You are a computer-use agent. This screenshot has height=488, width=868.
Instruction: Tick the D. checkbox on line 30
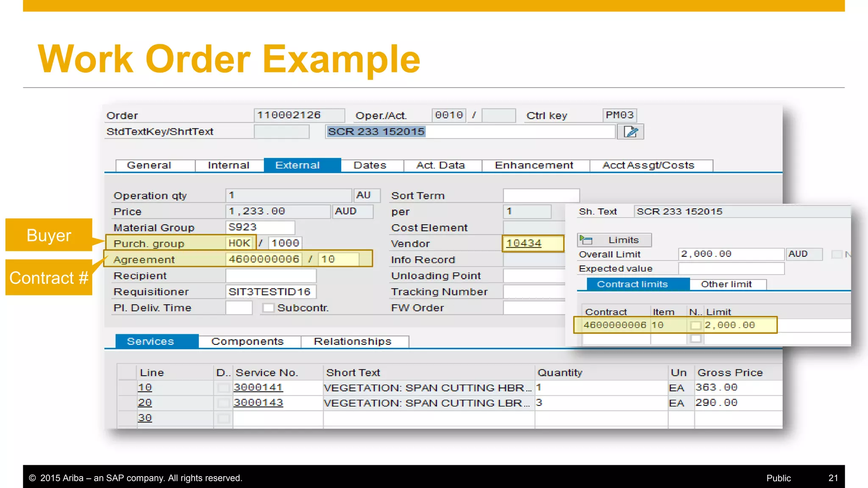click(x=223, y=418)
